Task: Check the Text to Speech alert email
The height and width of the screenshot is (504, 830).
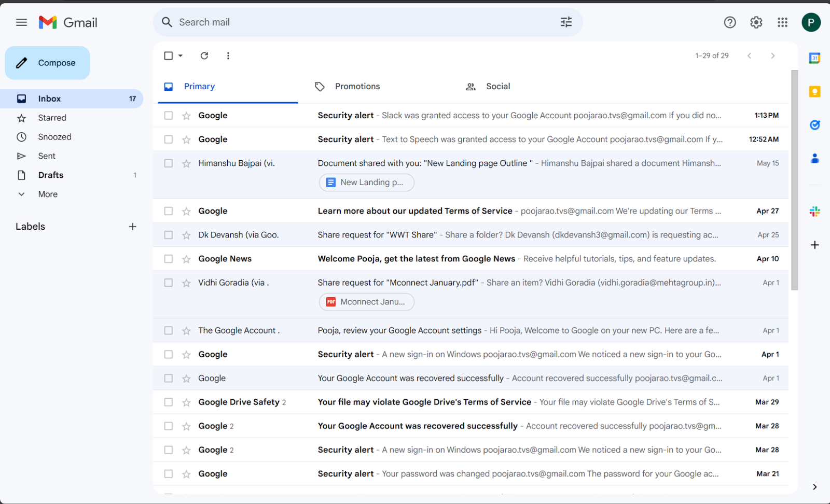Action: click(x=169, y=139)
